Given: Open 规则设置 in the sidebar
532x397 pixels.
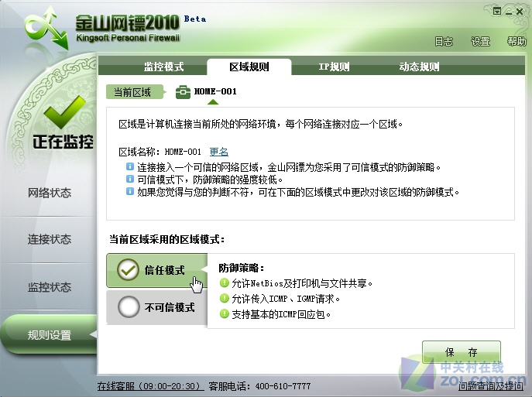Looking at the screenshot, I should pos(49,335).
